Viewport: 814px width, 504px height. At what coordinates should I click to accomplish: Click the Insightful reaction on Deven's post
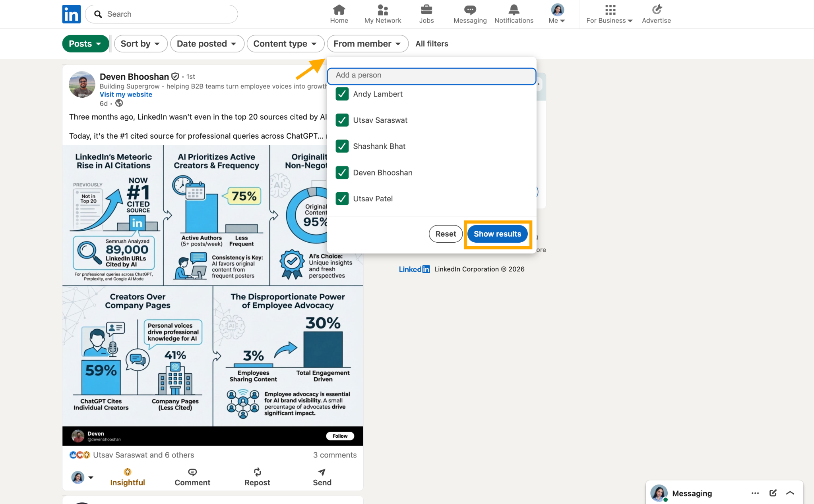pyautogui.click(x=128, y=477)
